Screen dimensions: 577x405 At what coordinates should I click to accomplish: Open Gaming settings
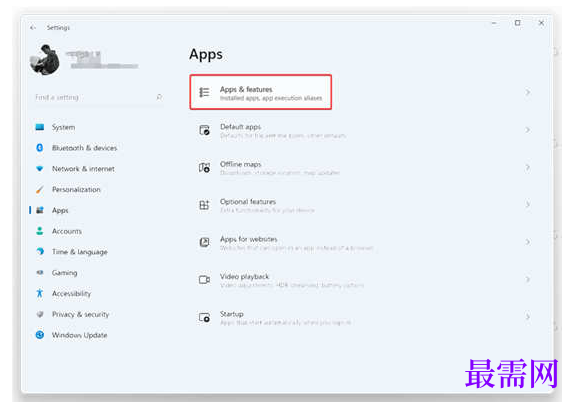click(x=65, y=273)
